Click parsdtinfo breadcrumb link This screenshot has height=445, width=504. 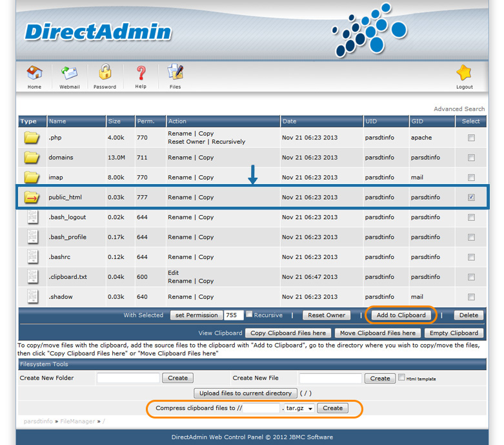point(38,421)
